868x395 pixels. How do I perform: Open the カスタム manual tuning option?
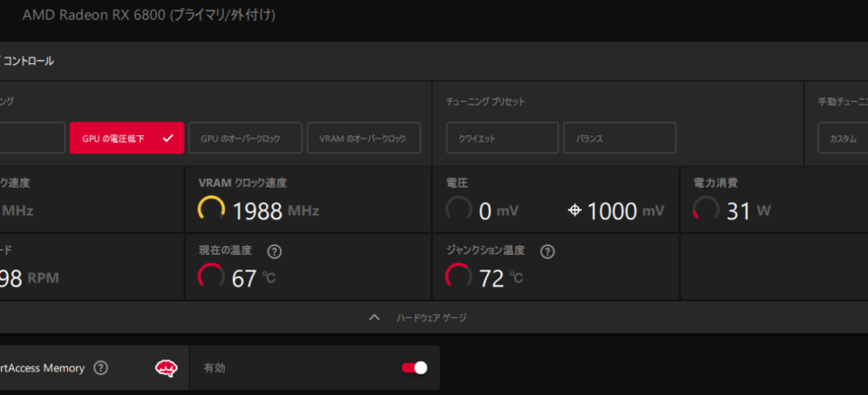843,138
